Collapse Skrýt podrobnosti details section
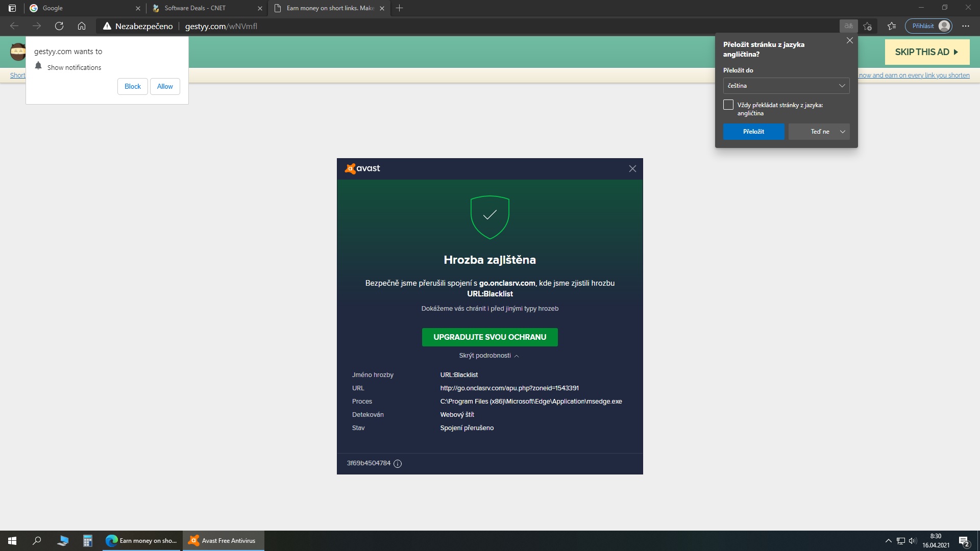This screenshot has width=980, height=551. click(x=489, y=356)
